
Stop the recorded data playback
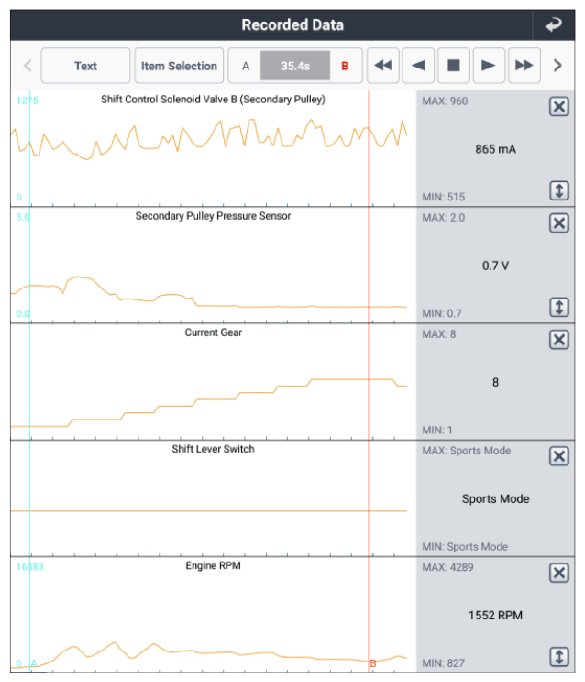tap(453, 66)
